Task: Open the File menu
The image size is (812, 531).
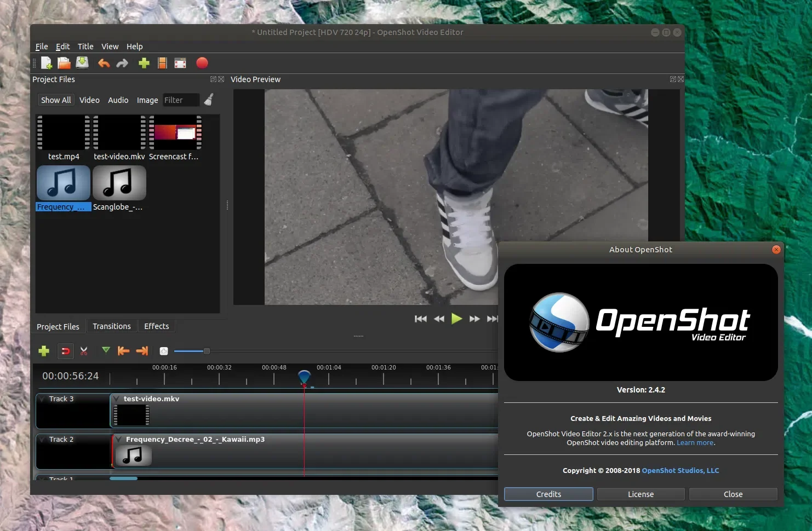Action: click(41, 47)
